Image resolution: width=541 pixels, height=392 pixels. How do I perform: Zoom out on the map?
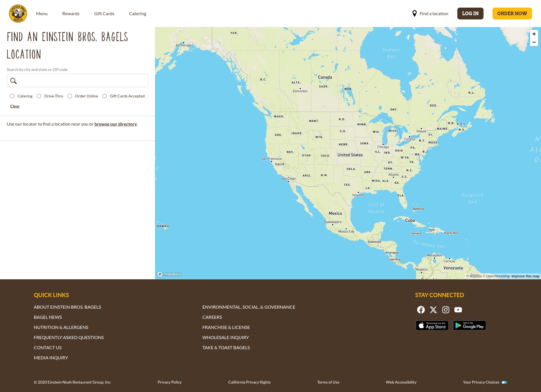point(534,42)
